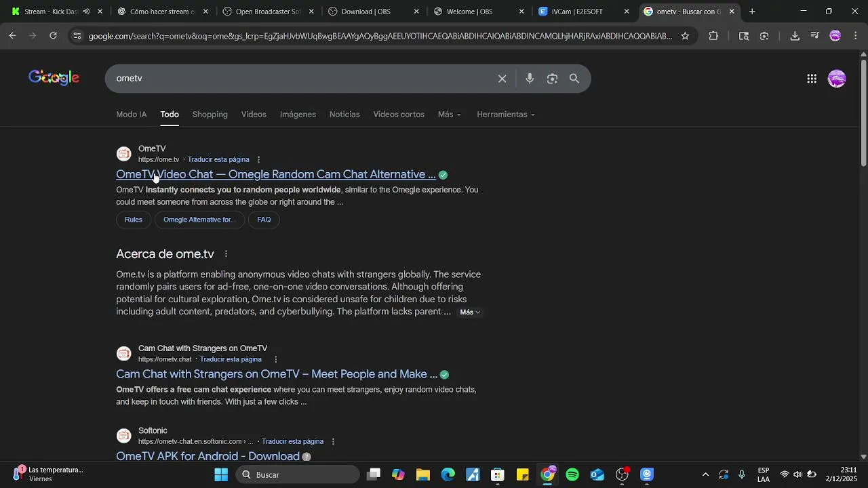
Task: Translate the Softonic result page
Action: pyautogui.click(x=292, y=442)
